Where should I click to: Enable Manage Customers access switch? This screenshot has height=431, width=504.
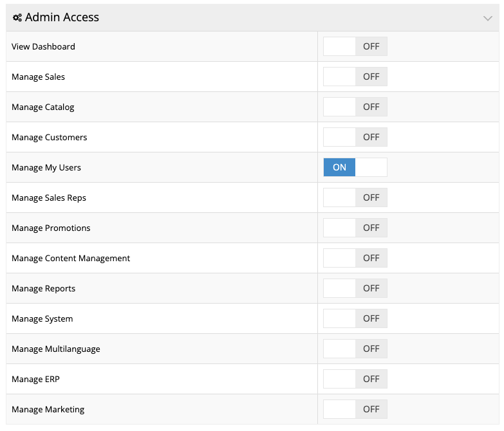click(x=355, y=138)
